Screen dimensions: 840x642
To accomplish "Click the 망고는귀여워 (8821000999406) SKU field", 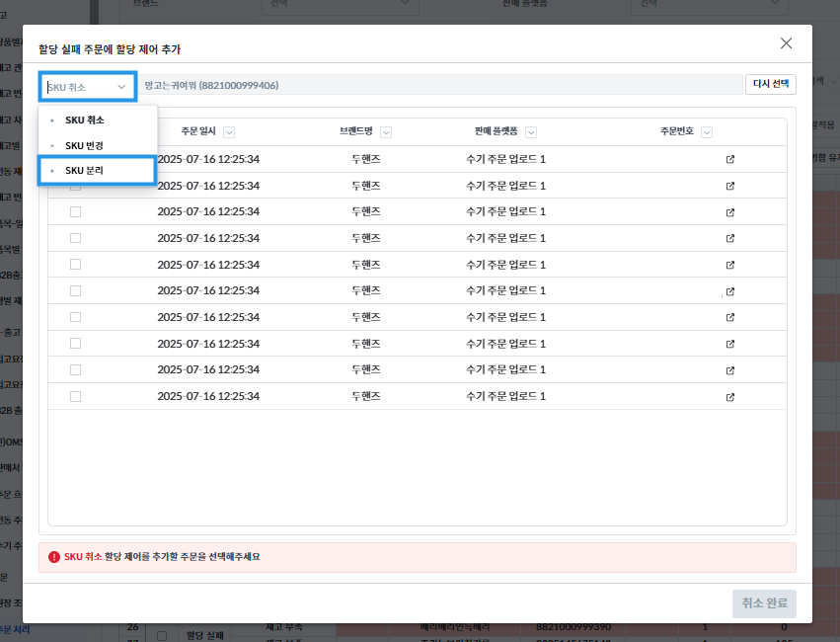I will tap(441, 85).
